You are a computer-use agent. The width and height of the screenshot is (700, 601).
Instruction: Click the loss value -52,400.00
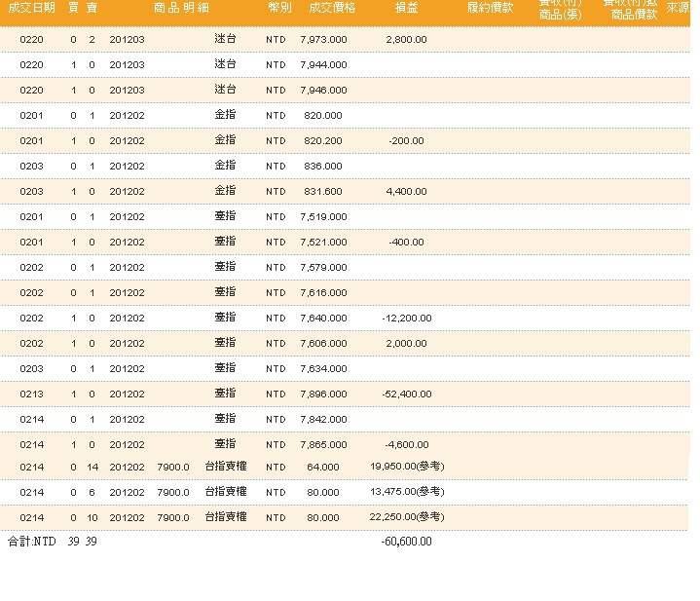[x=407, y=394]
